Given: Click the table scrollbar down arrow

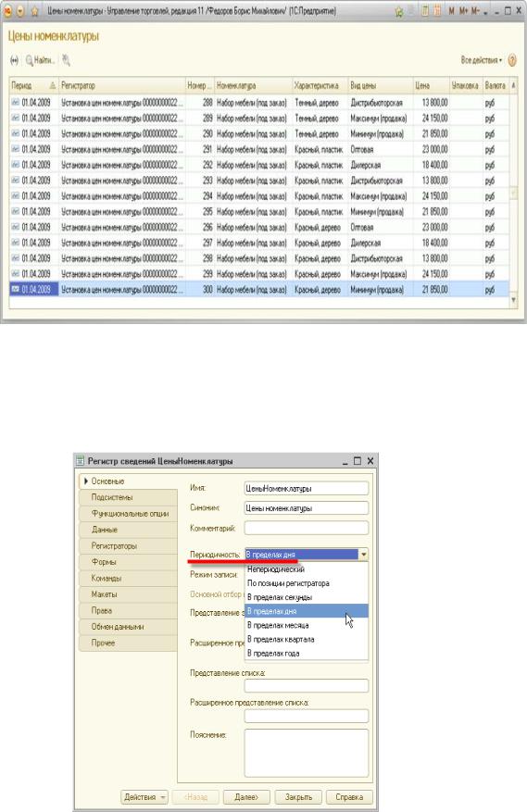Looking at the screenshot, I should click(x=513, y=300).
